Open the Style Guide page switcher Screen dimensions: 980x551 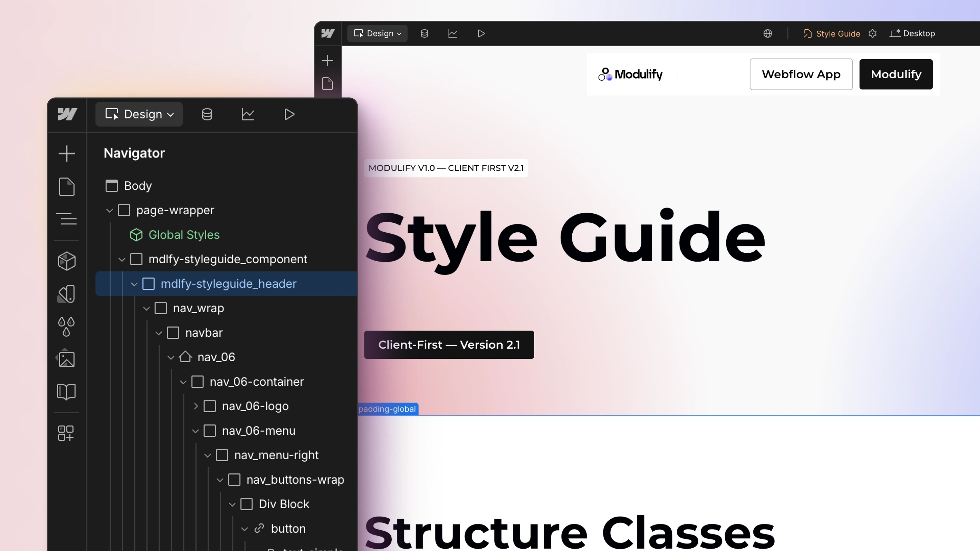[832, 33]
